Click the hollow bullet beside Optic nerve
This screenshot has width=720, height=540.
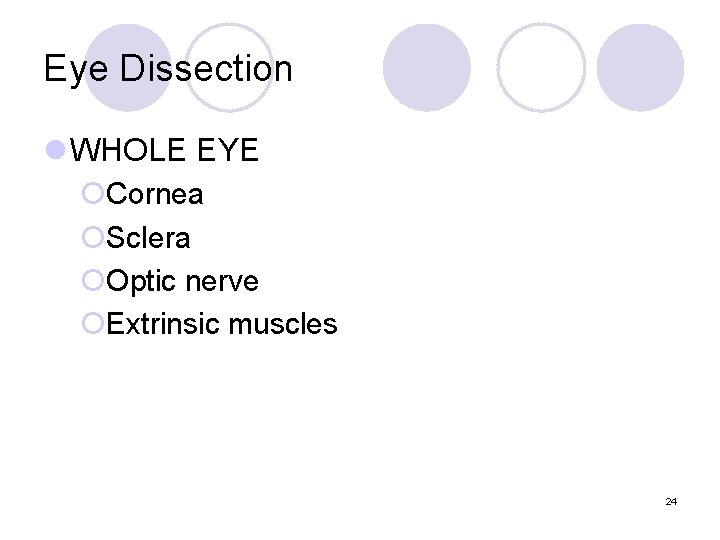coord(93,281)
